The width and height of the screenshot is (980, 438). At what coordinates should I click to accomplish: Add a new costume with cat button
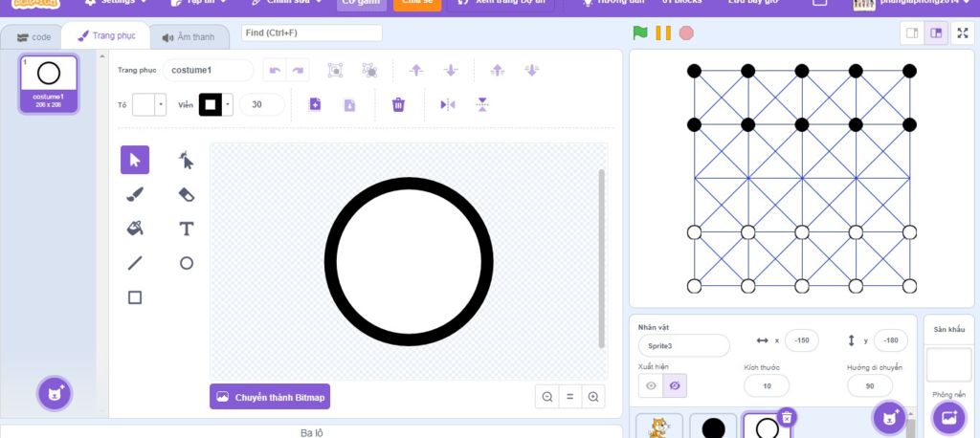(x=55, y=394)
